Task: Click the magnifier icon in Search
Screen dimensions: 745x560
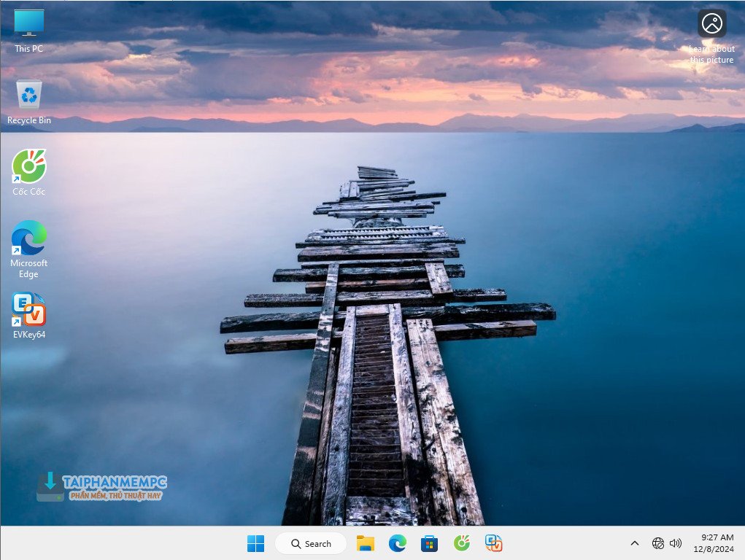Action: click(296, 544)
